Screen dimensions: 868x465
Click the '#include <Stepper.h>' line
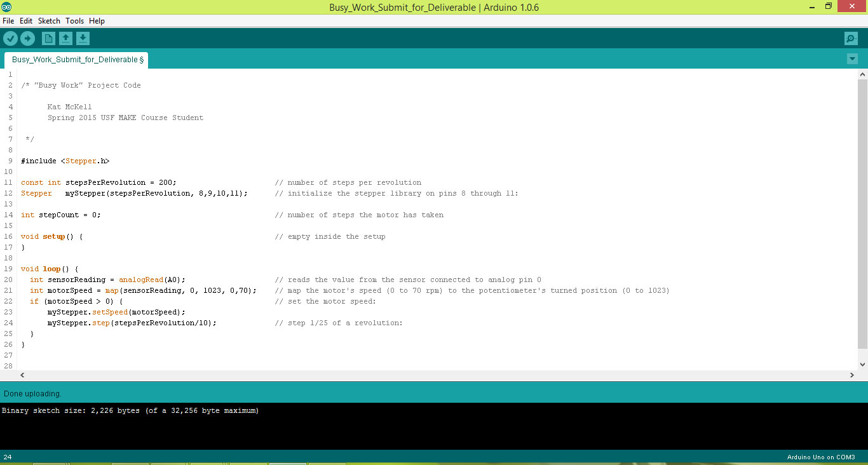click(65, 161)
